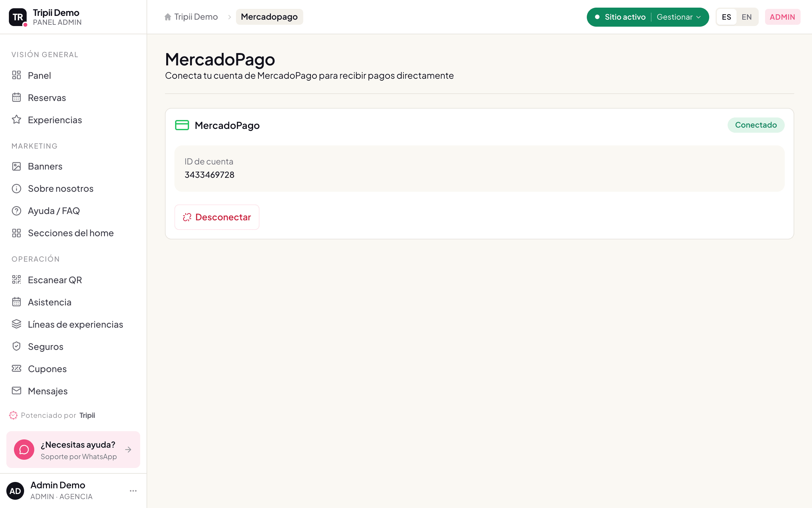812x508 pixels.
Task: Go to Reservas in the sidebar
Action: click(73, 97)
